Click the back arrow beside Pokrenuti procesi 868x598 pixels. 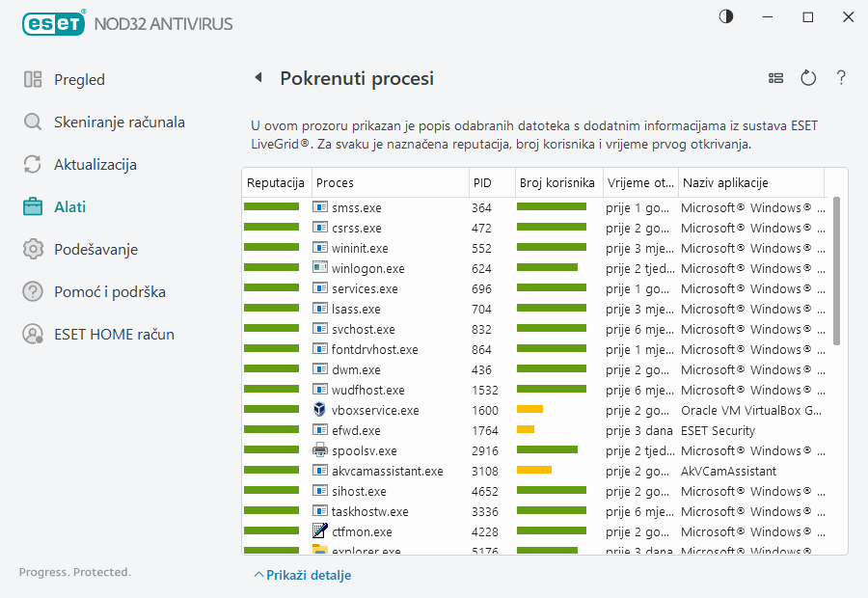point(258,78)
